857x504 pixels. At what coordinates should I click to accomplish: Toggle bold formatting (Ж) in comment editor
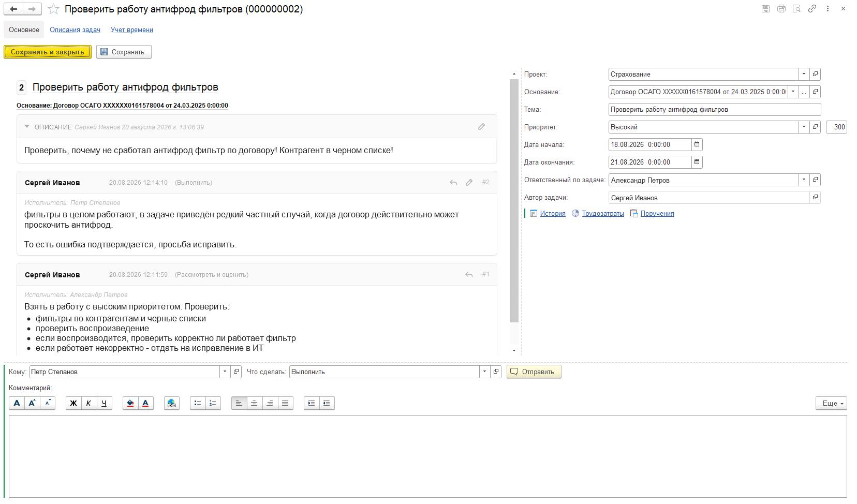click(x=73, y=403)
